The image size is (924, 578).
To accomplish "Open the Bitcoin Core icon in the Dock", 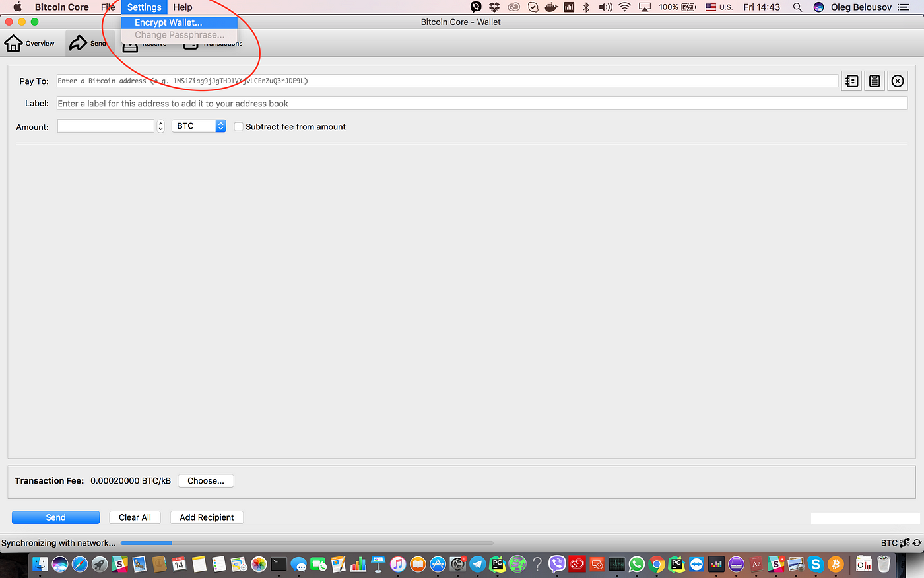I will 836,564.
